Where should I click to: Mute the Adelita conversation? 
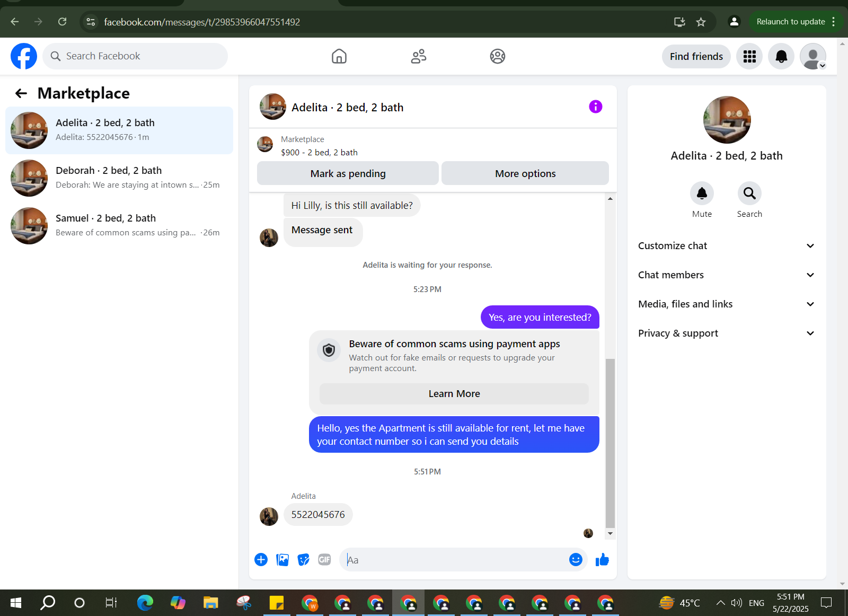[x=702, y=193]
